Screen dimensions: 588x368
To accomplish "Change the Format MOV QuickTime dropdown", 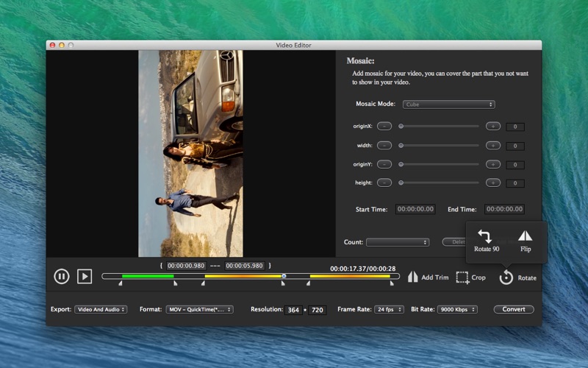I will [199, 310].
